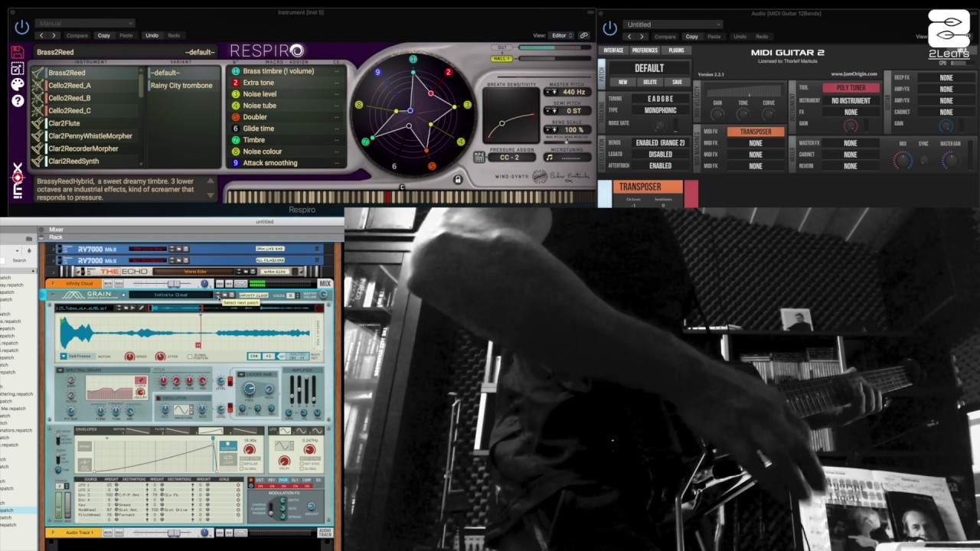Click the red macro 2 node on the radar

pos(449,73)
